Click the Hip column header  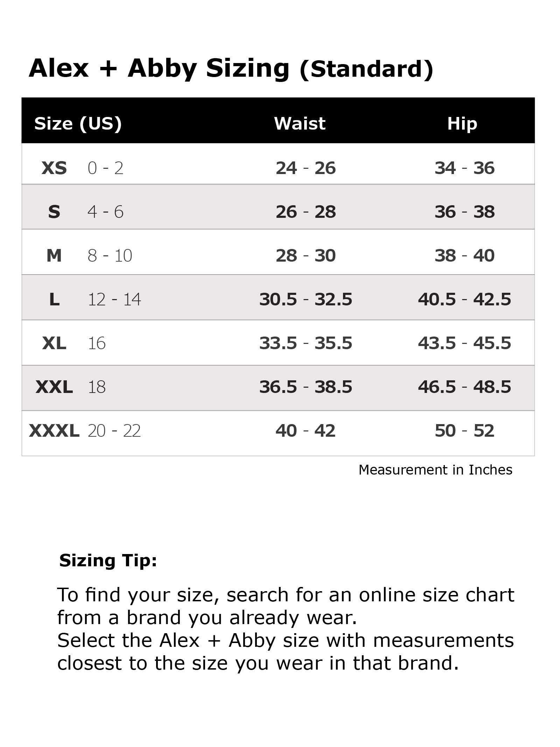(462, 124)
